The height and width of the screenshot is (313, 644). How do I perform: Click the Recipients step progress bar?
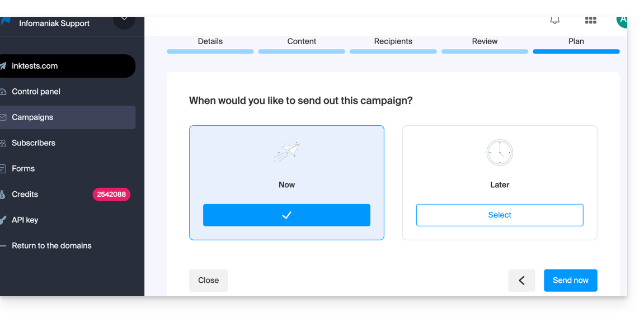pos(393,51)
